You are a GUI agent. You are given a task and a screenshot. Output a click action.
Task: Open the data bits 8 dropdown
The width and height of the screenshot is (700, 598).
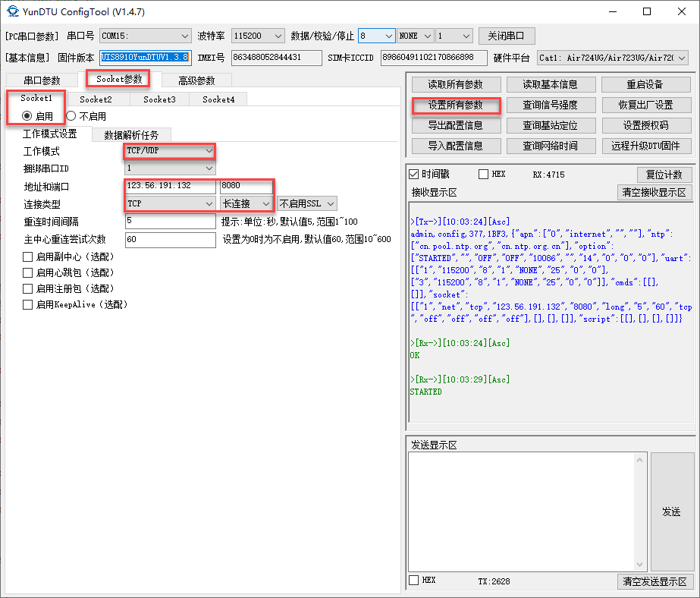point(376,36)
